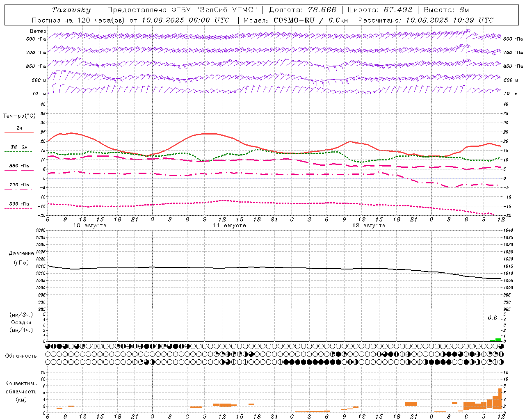Click the tallest green precipitation bar
Screen dimensions: 525x420
[498, 340]
